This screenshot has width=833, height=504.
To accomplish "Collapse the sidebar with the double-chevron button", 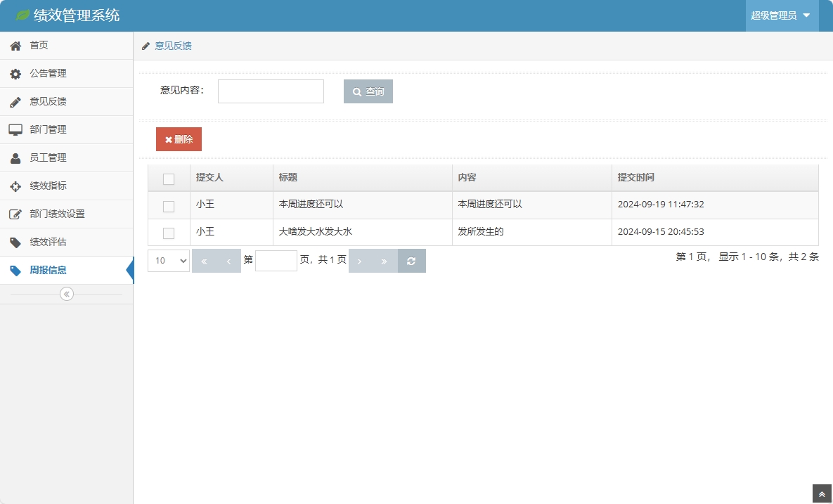I will coord(67,294).
